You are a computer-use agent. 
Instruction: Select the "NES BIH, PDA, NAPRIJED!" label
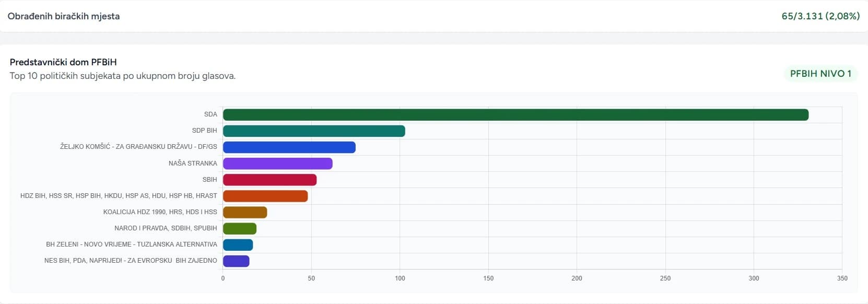coord(131,261)
